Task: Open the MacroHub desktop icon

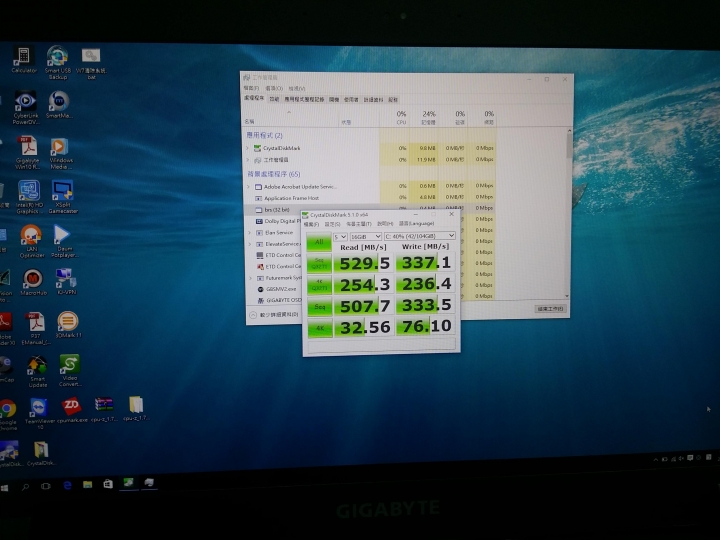Action: pyautogui.click(x=33, y=282)
